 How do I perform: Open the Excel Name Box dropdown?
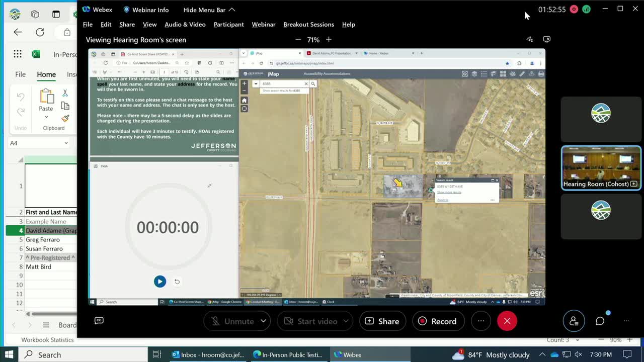(66, 143)
